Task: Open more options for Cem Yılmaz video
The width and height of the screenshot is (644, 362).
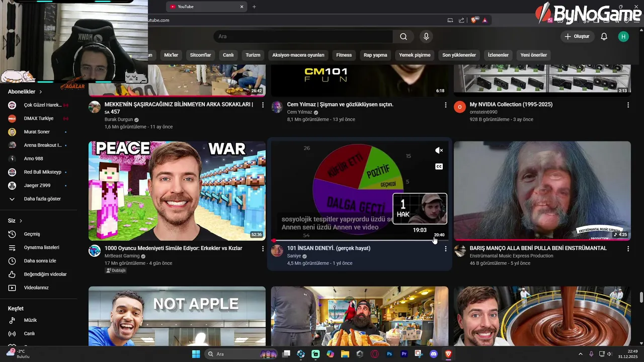Action: pos(445,105)
